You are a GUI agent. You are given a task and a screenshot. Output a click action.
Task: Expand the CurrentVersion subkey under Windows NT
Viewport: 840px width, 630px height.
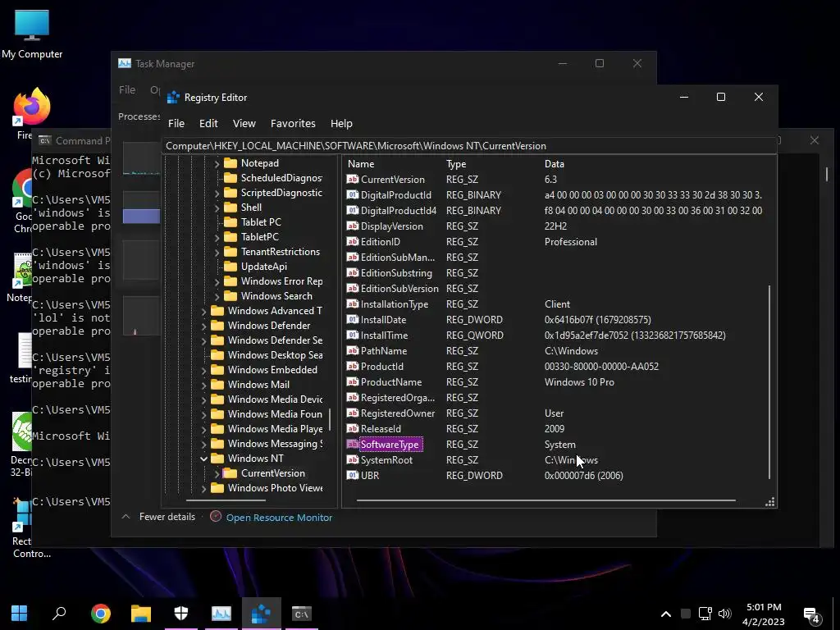point(217,473)
